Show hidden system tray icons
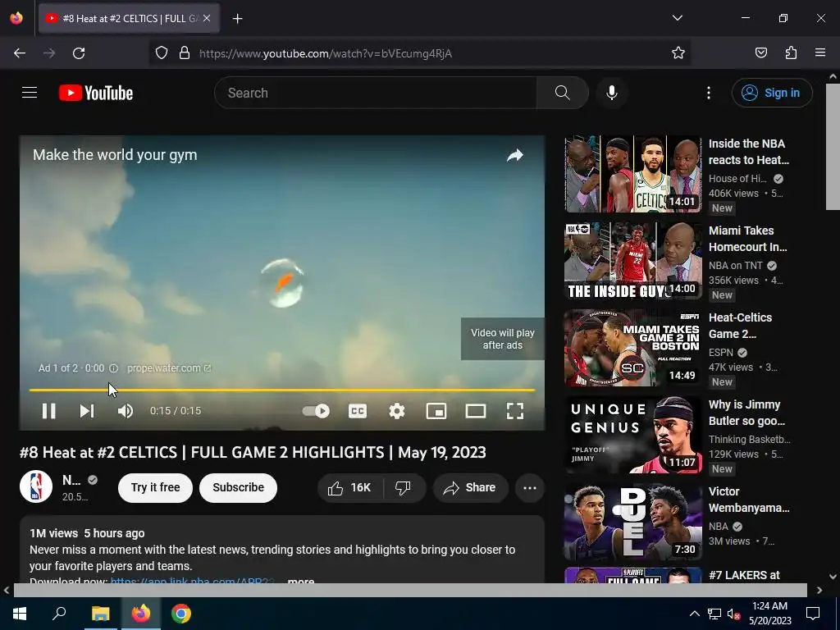This screenshot has height=630, width=840. 694,614
